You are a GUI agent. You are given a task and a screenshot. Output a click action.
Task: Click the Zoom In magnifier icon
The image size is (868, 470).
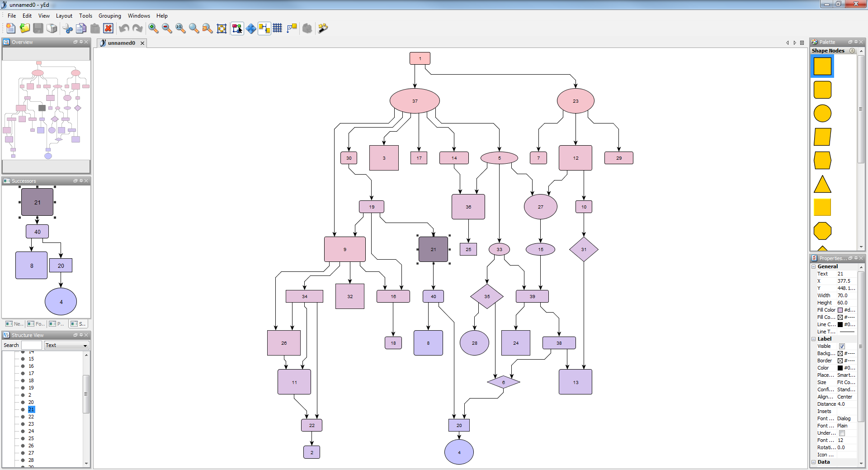coord(154,28)
